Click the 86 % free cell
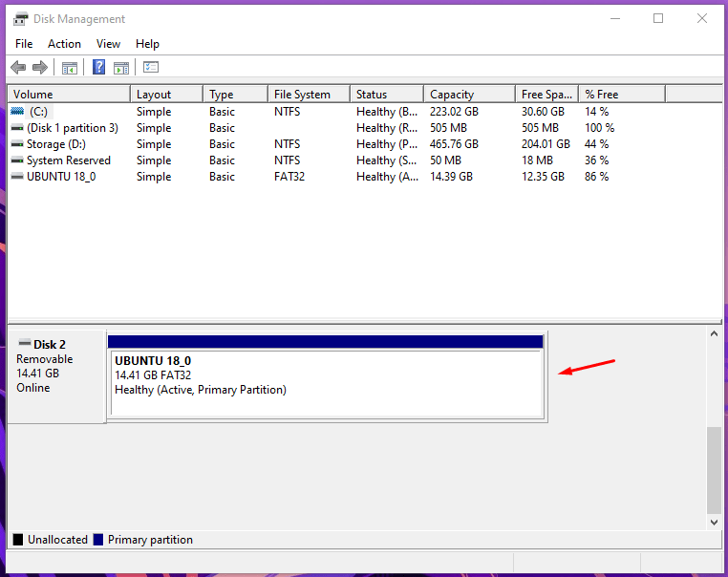This screenshot has width=728, height=577. click(x=596, y=177)
